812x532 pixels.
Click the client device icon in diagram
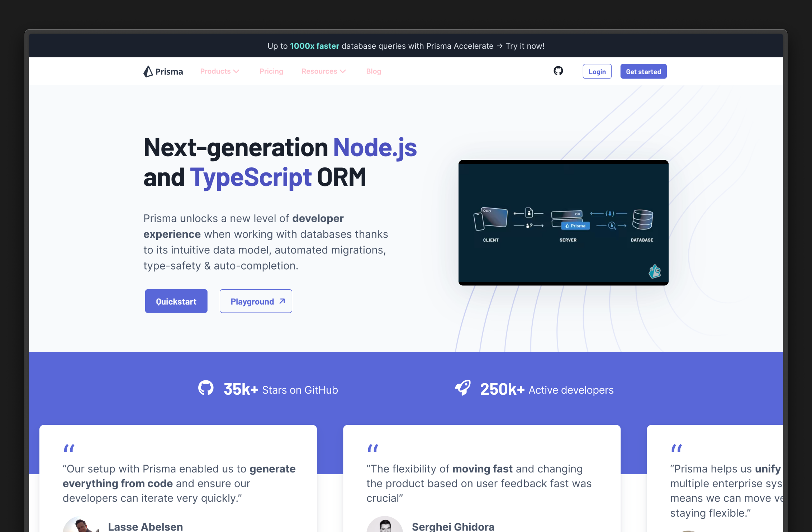[x=490, y=219]
